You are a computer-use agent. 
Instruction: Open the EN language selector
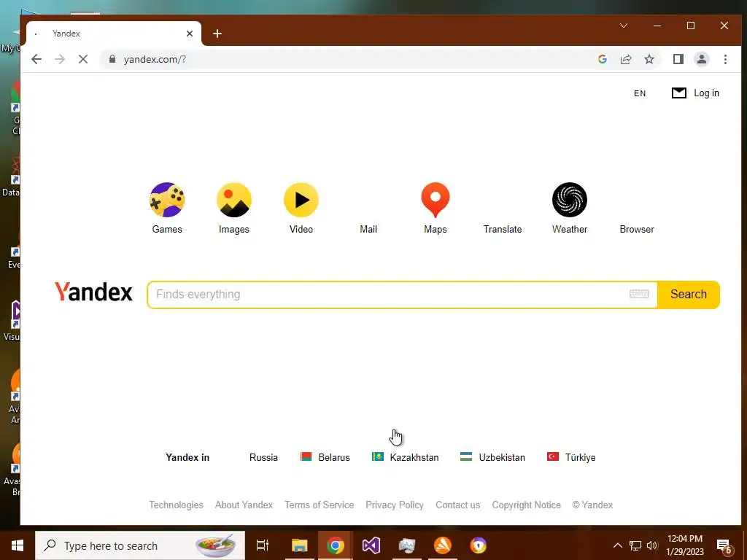point(640,93)
